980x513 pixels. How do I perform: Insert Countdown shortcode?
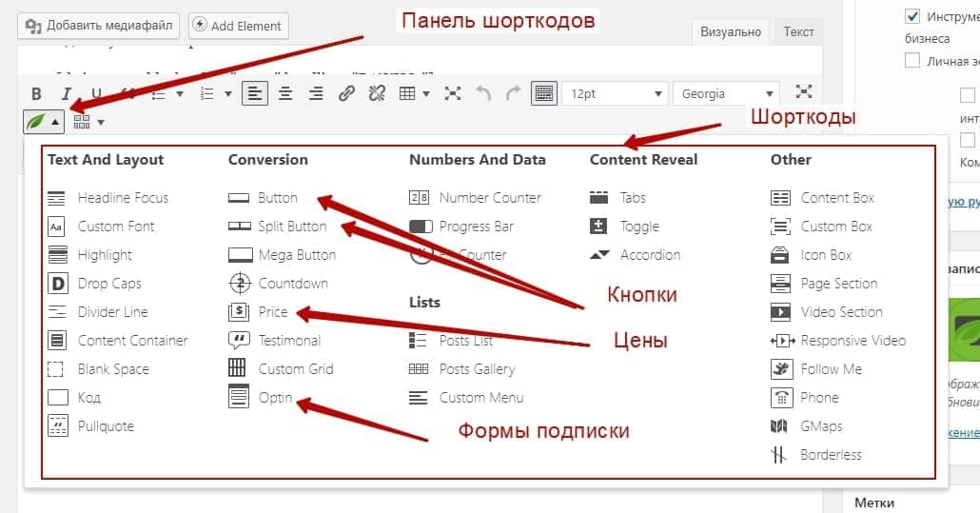click(278, 284)
